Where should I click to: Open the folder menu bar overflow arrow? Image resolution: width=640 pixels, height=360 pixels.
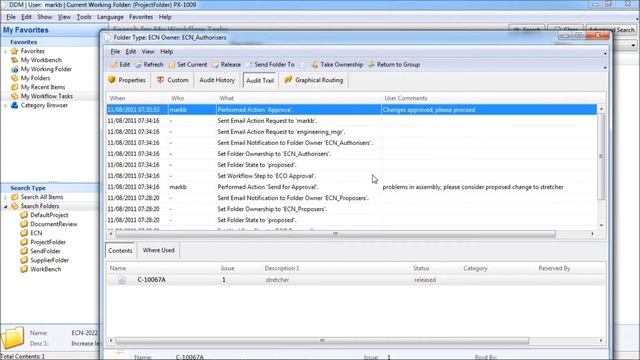604,53
